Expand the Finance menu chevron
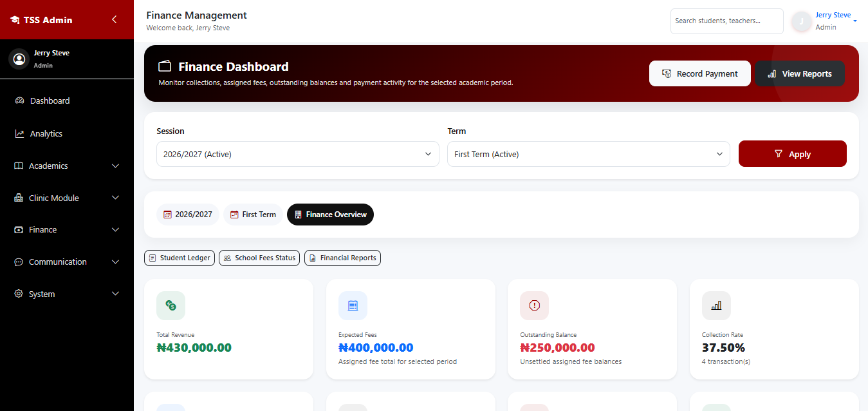The width and height of the screenshot is (868, 411). [x=116, y=230]
